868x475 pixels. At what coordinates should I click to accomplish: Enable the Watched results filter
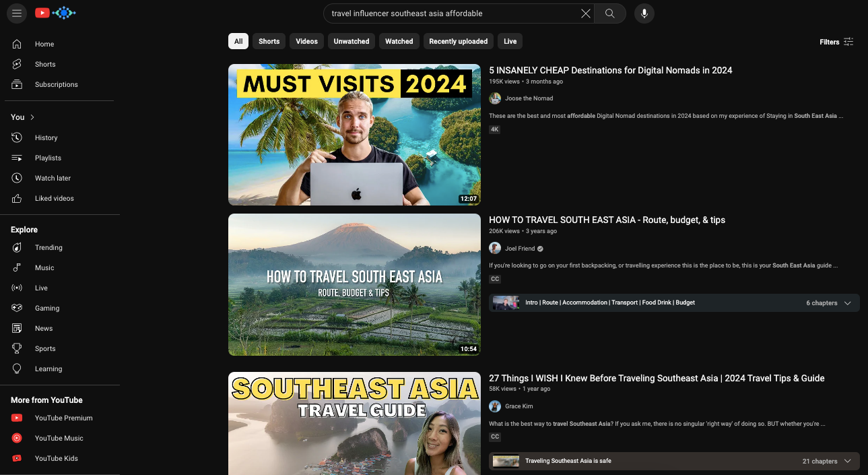click(399, 41)
